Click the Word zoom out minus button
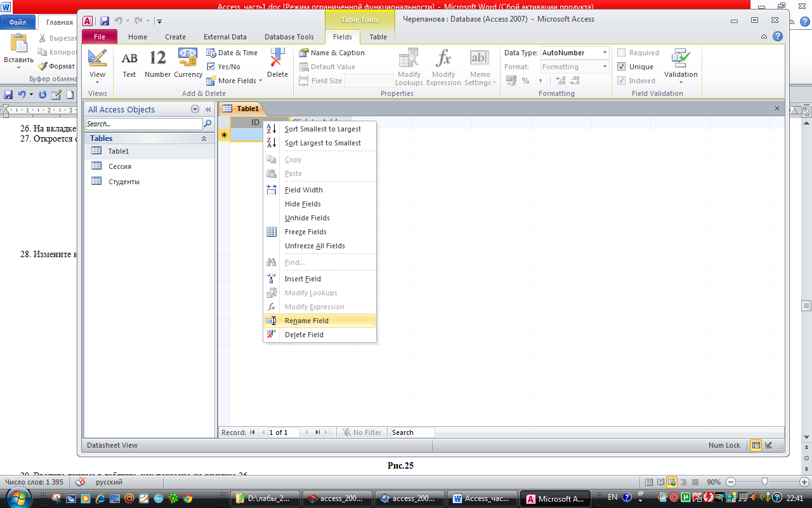The width and height of the screenshot is (812, 508). [731, 482]
